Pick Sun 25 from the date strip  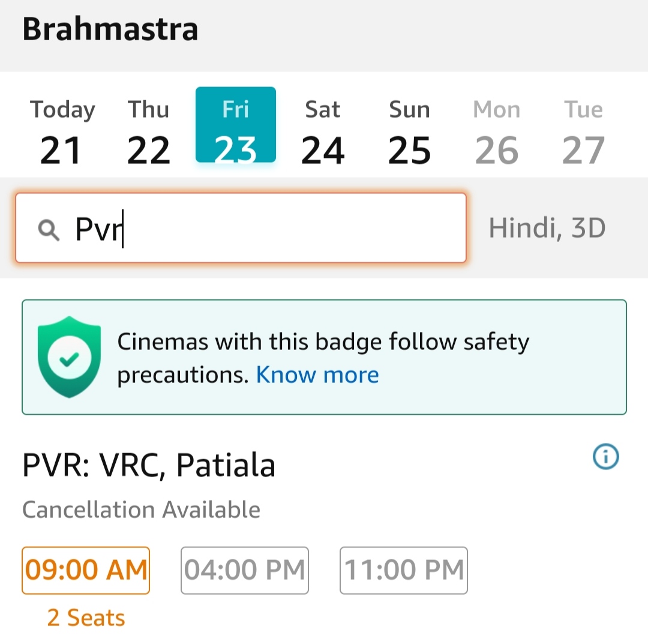click(x=410, y=132)
